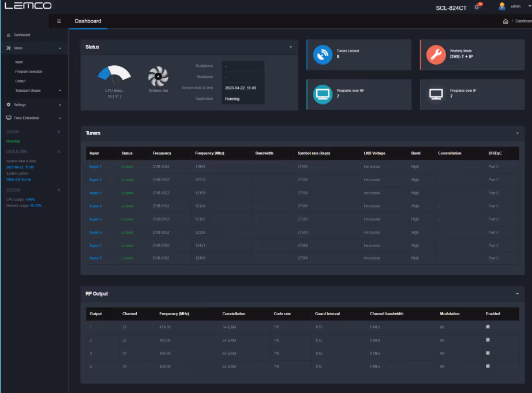Toggle Enabled checkbox for RF output 4
This screenshot has width=532, height=393.
point(488,366)
